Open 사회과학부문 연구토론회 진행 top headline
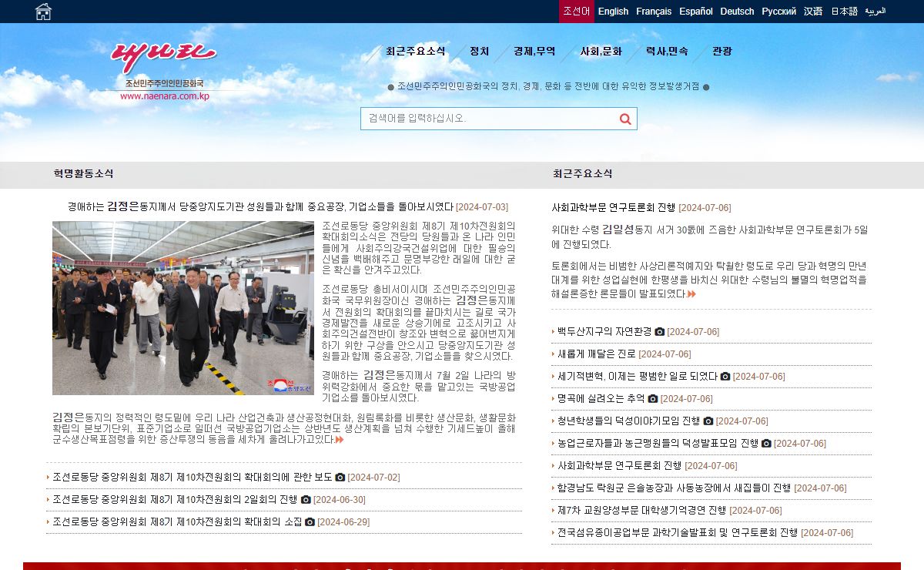 [x=613, y=208]
